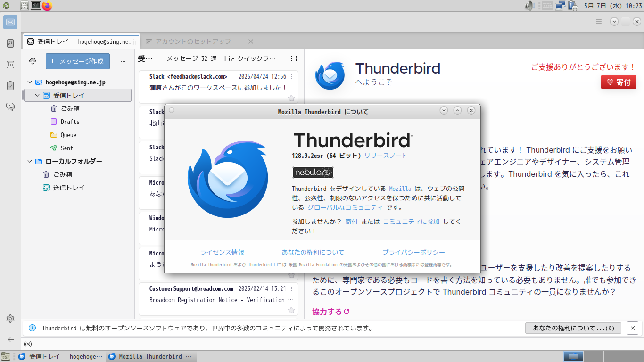This screenshot has height=362, width=644.
Task: Select the Queue folder
Action: pyautogui.click(x=77, y=135)
